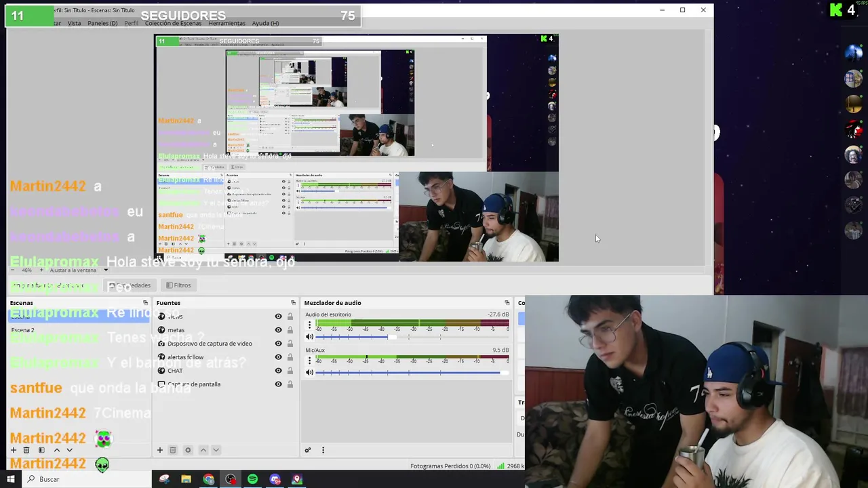Move scene up in Escenas panel
The width and height of the screenshot is (868, 488).
(56, 450)
